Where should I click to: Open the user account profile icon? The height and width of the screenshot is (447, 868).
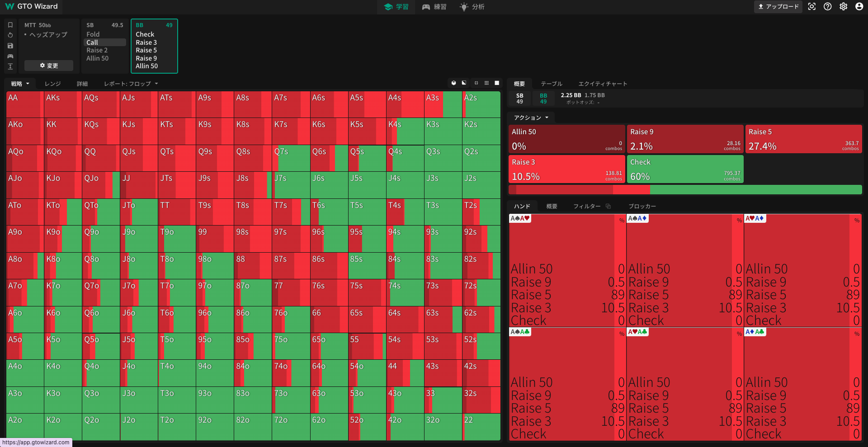click(x=859, y=6)
